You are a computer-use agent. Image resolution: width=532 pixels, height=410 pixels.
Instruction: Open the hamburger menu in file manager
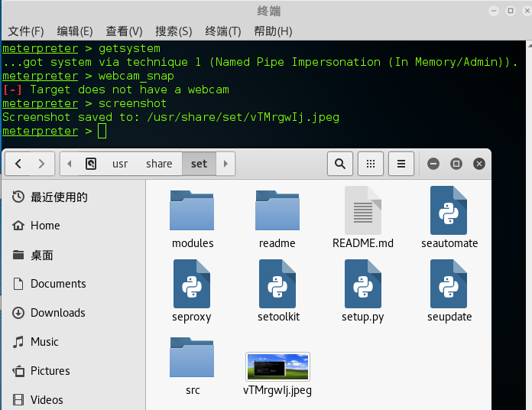pyautogui.click(x=401, y=164)
